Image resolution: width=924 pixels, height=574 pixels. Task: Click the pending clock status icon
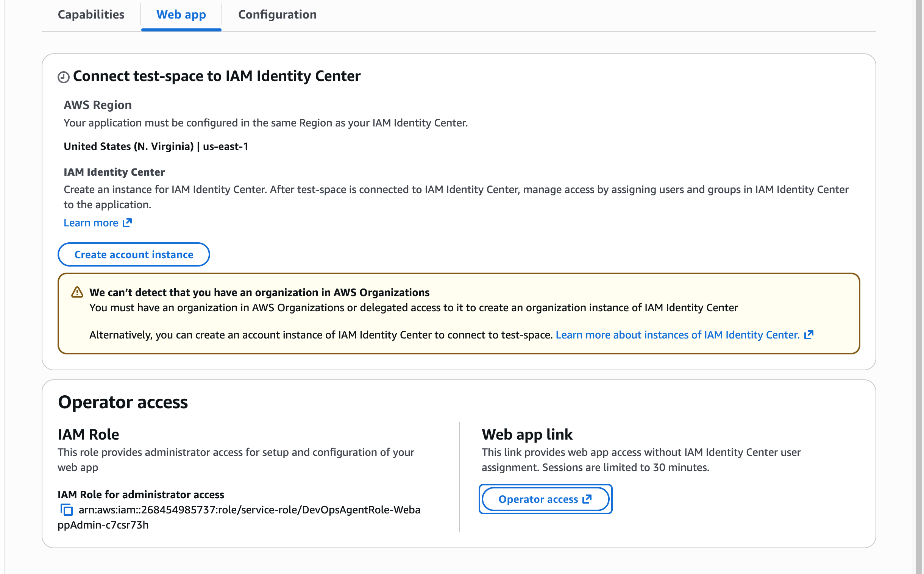63,77
